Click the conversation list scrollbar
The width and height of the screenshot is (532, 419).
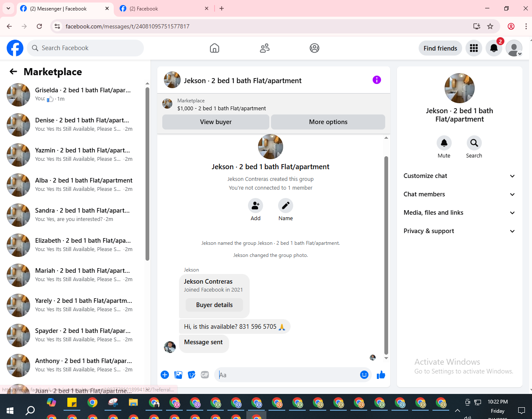pyautogui.click(x=147, y=174)
